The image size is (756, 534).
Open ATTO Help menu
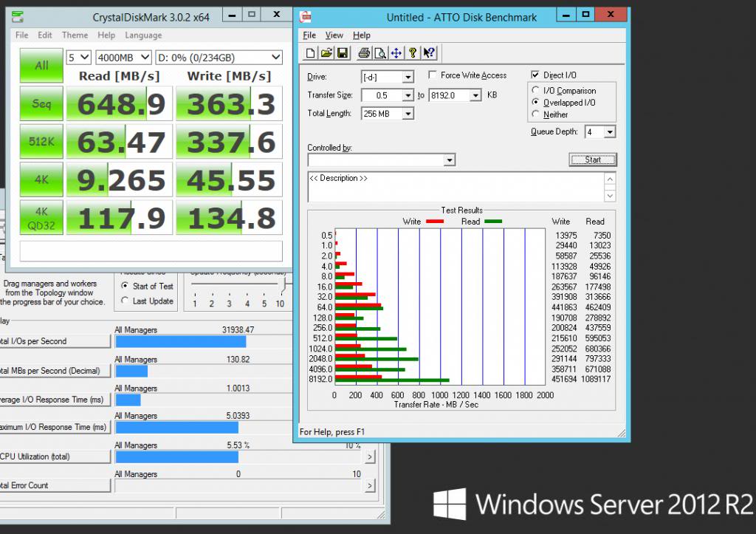click(362, 35)
